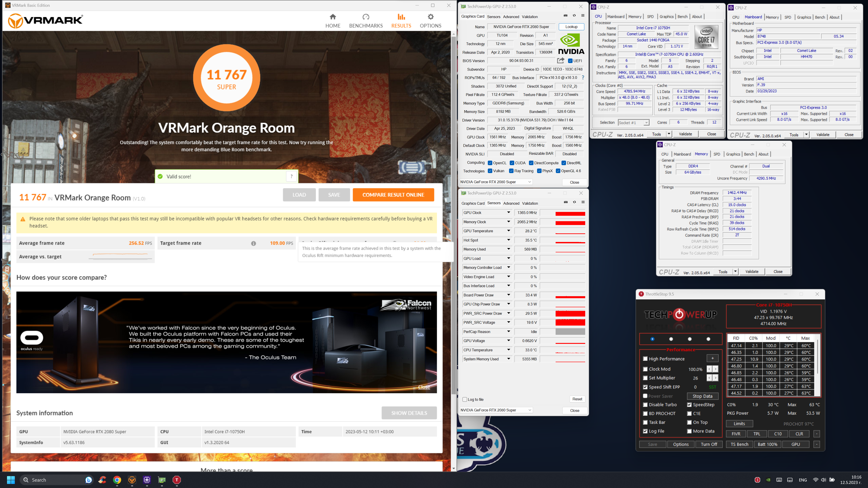Open Tools dropdown arrow in CPU-Z CPU window

coord(669,134)
